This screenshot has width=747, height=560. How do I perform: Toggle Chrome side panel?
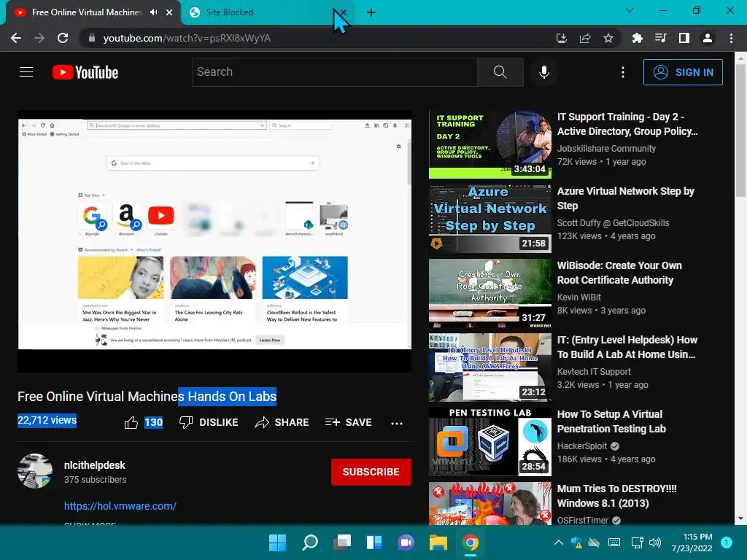[684, 38]
